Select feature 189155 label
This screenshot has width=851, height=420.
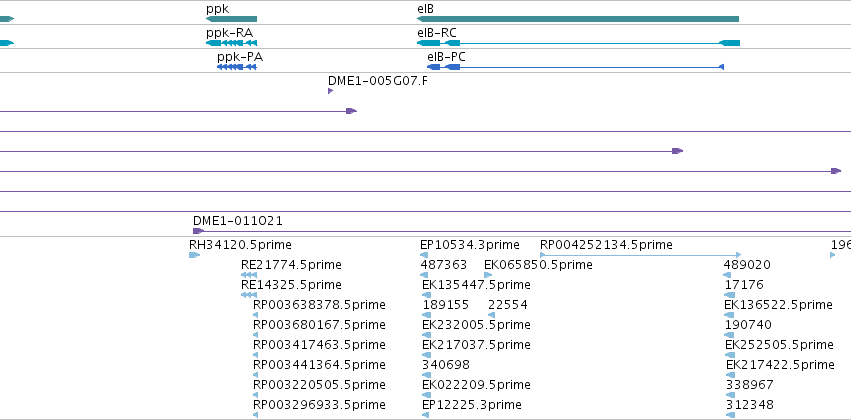click(446, 305)
